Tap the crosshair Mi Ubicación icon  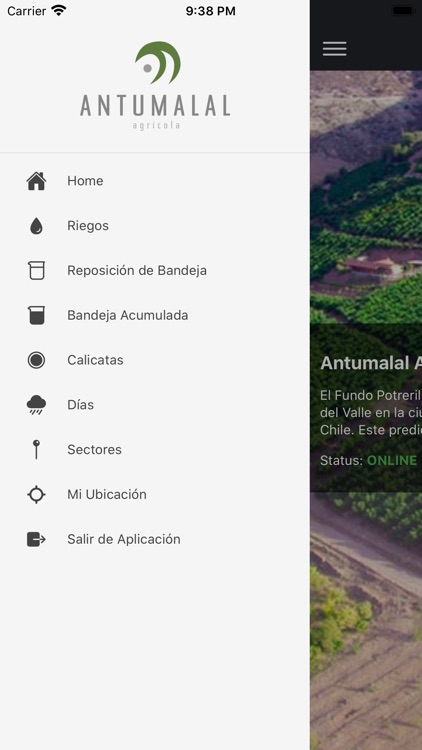tap(36, 495)
